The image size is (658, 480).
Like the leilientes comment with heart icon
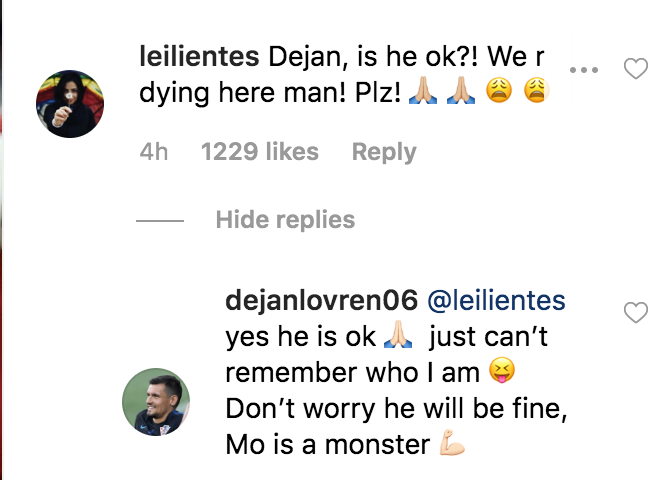pos(636,69)
